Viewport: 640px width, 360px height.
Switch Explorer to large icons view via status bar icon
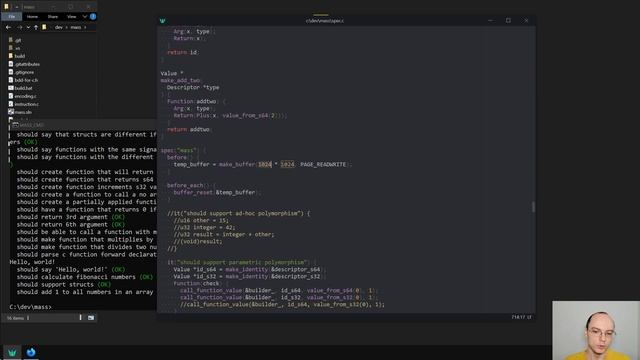[91, 318]
